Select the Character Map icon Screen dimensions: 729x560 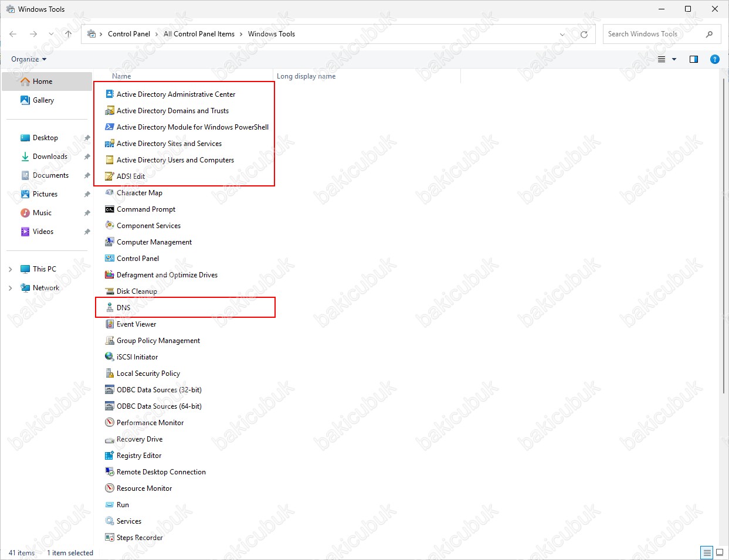tap(110, 192)
